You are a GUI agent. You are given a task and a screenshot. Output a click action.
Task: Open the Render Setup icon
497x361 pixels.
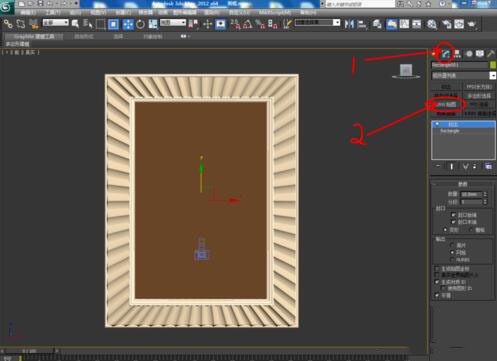[x=447, y=24]
